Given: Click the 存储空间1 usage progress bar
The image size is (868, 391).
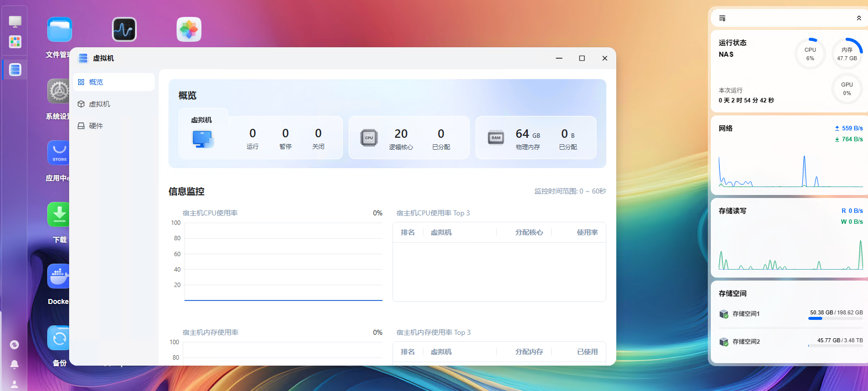Looking at the screenshot, I should click(x=836, y=318).
